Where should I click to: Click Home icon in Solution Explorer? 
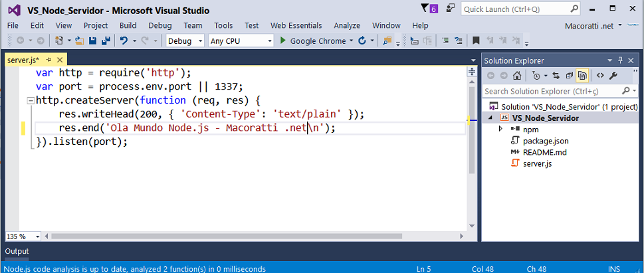516,75
